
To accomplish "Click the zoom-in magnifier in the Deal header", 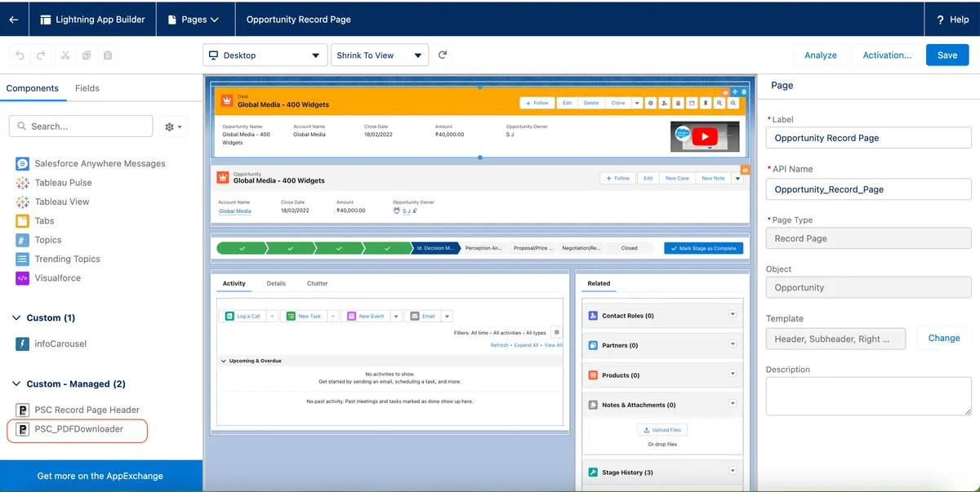I will (719, 103).
